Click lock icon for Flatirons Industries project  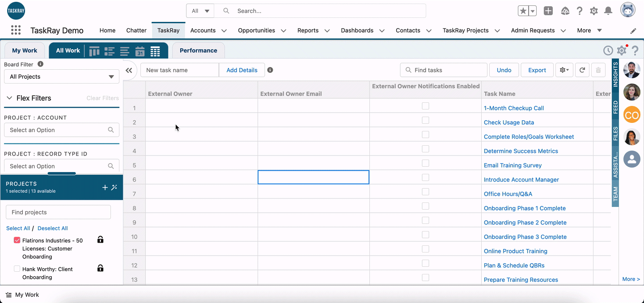point(100,240)
